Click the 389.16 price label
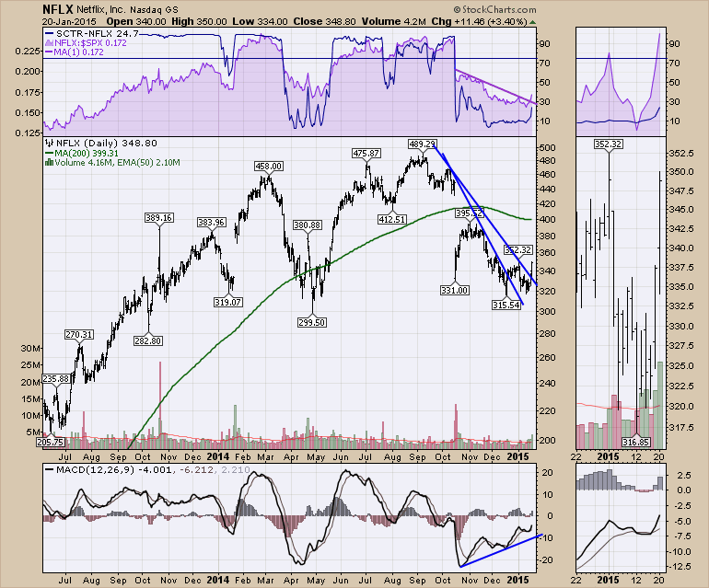The image size is (709, 588). 158,217
